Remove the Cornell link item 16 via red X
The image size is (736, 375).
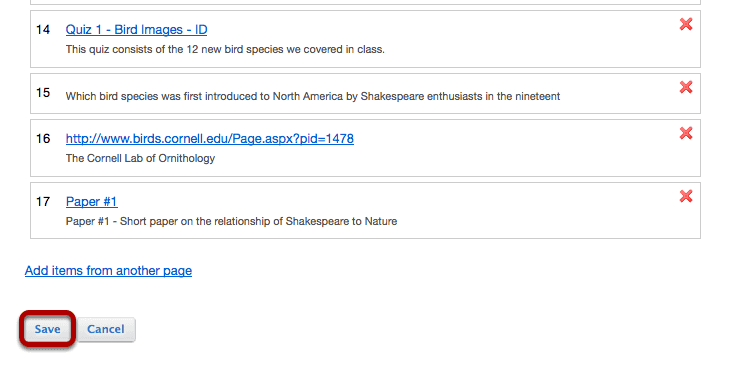(686, 133)
